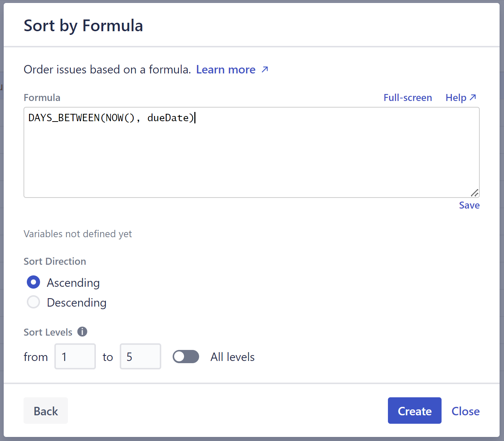Screen dimensions: 504x441
Task: Select the Ascending sort direction
Action: click(x=33, y=282)
